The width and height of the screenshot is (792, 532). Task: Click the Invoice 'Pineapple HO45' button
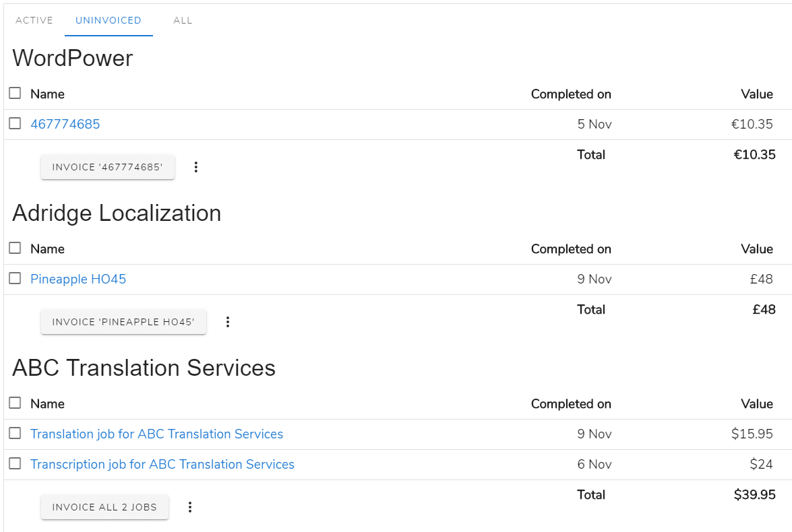pos(123,322)
